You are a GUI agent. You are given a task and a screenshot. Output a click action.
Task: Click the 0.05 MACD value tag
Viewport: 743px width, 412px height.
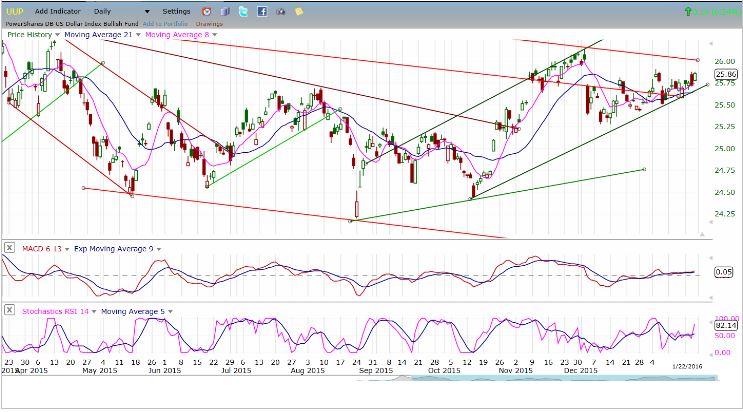point(724,272)
